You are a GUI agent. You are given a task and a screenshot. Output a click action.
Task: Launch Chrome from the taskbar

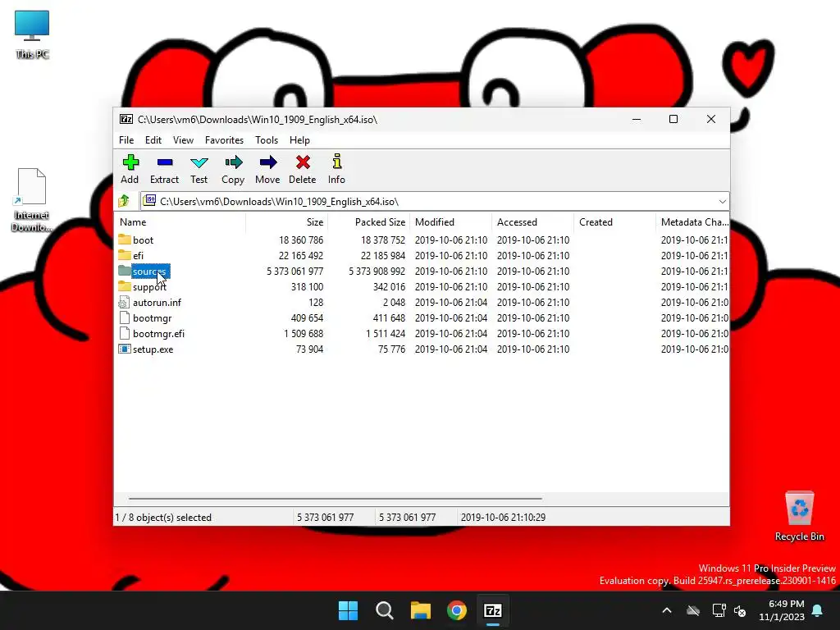[457, 610]
